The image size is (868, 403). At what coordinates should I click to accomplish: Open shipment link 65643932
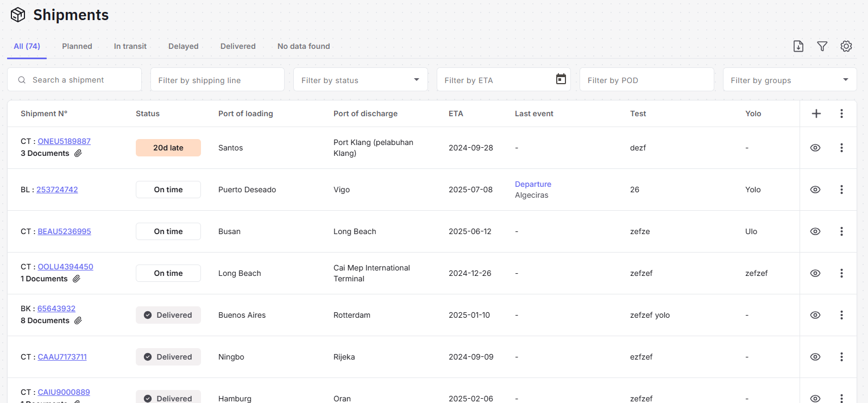(x=56, y=308)
